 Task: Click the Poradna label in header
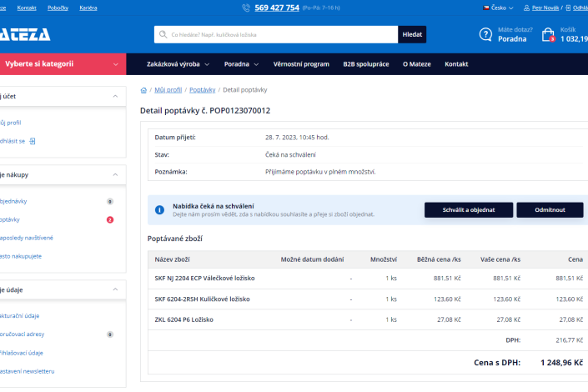[512, 39]
